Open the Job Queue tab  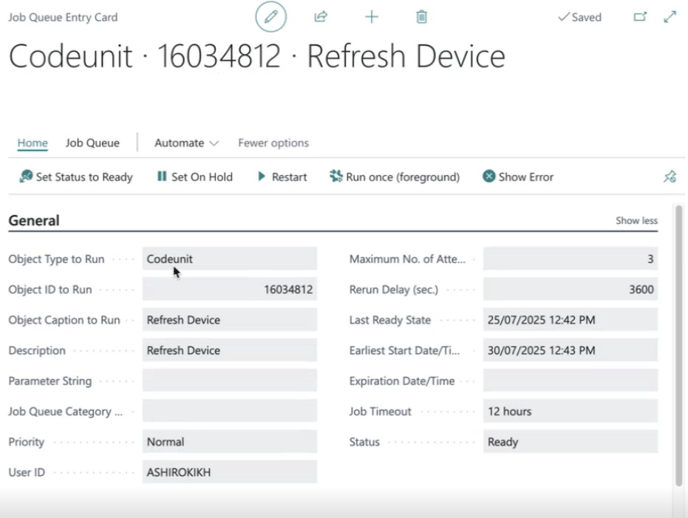pos(93,143)
